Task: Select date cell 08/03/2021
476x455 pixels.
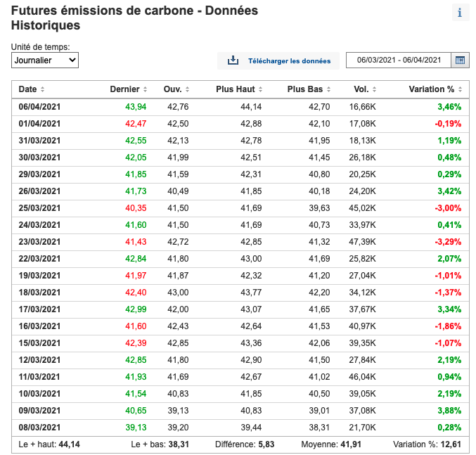Action: [x=39, y=428]
